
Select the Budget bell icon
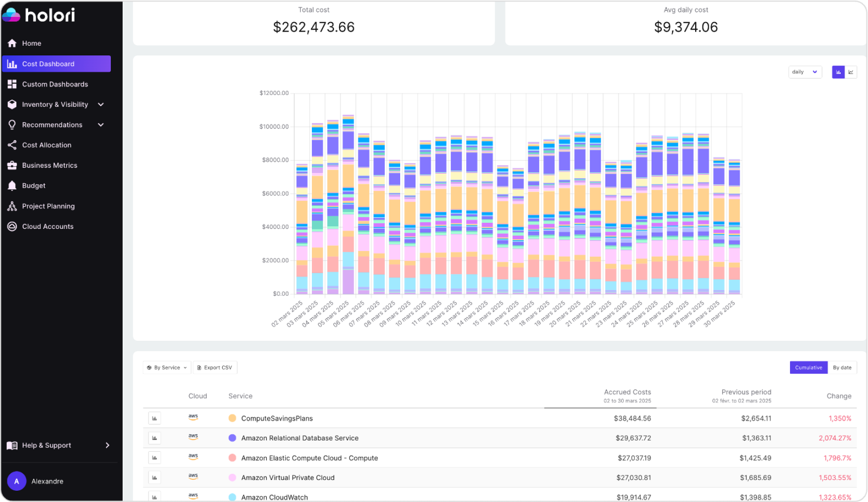point(12,185)
